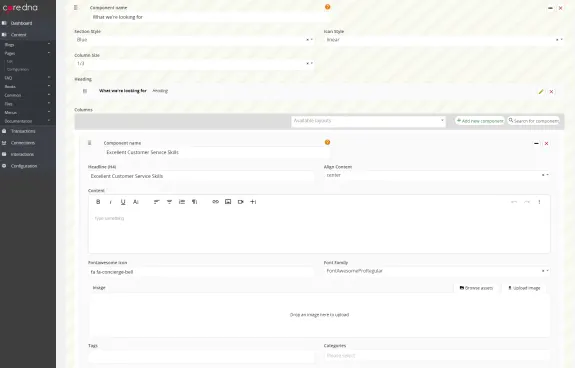
Task: Remove the Excellent Customer Service Skills component
Action: [546, 143]
